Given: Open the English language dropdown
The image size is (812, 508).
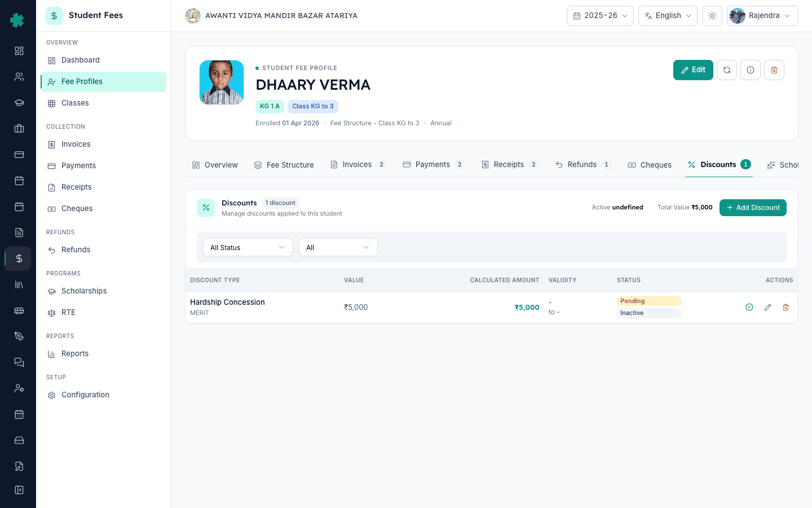Looking at the screenshot, I should 668,16.
